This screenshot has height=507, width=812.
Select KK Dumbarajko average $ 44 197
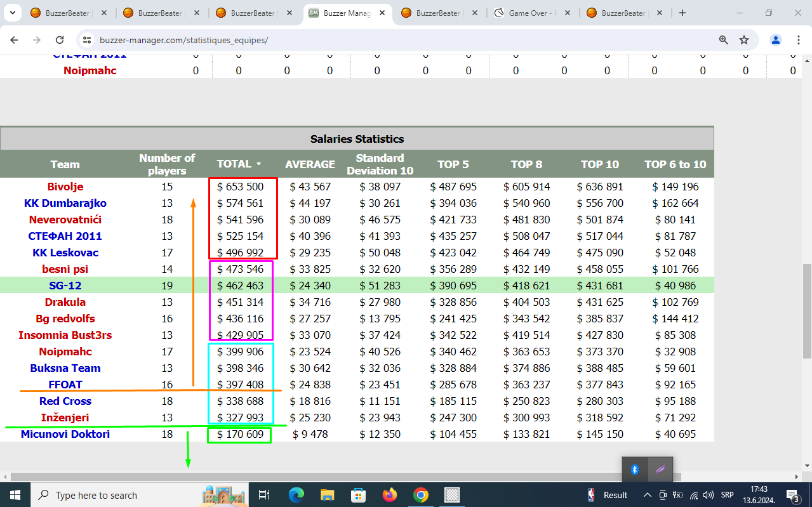click(310, 203)
